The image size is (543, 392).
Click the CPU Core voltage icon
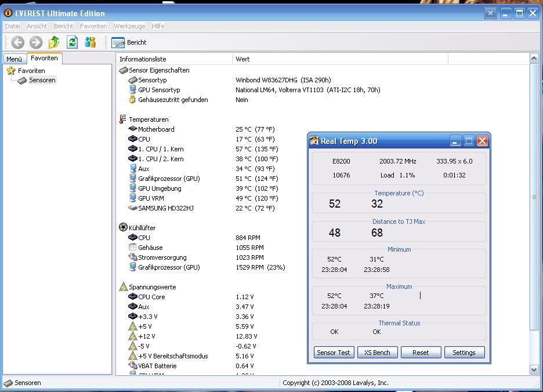tap(133, 296)
